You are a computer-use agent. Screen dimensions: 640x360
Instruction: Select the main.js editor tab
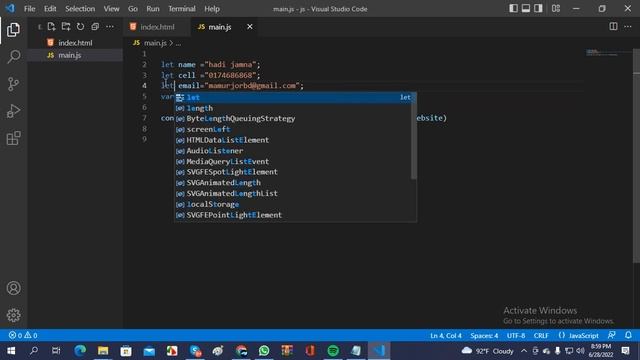[x=224, y=27]
